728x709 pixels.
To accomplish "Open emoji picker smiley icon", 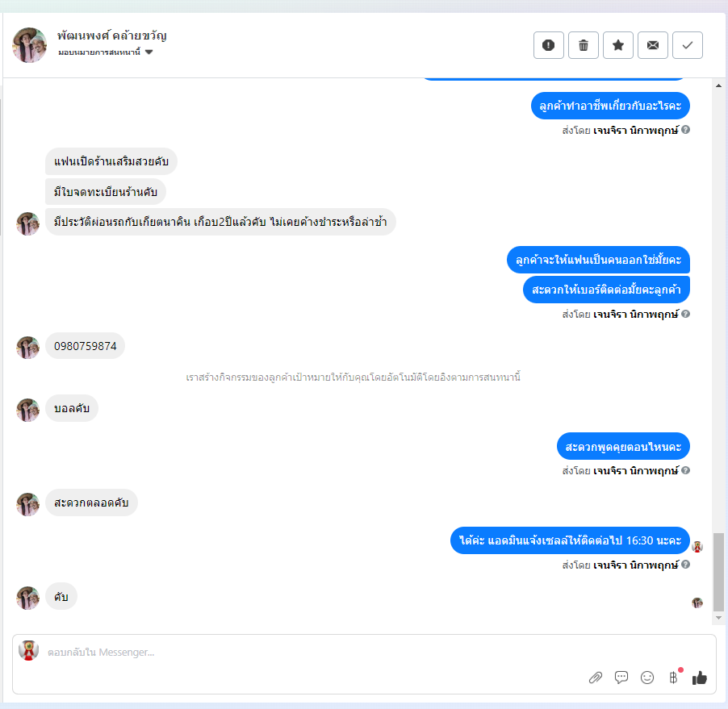I will [x=647, y=678].
